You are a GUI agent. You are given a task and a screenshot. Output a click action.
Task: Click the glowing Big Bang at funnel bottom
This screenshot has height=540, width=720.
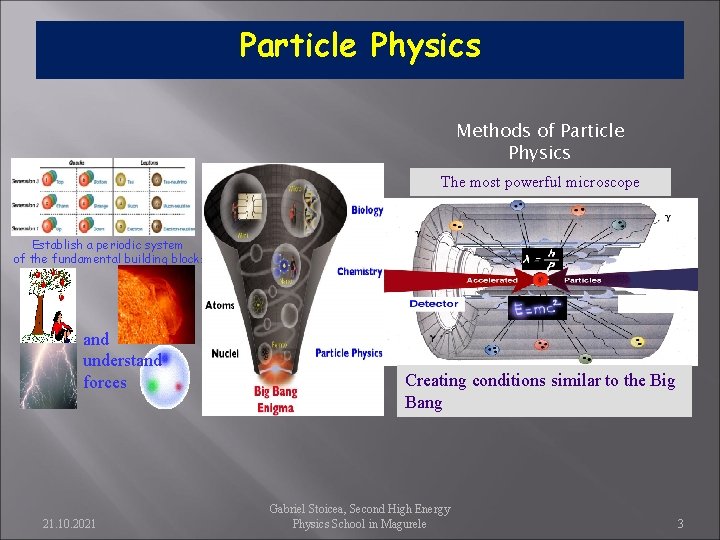pyautogui.click(x=275, y=369)
